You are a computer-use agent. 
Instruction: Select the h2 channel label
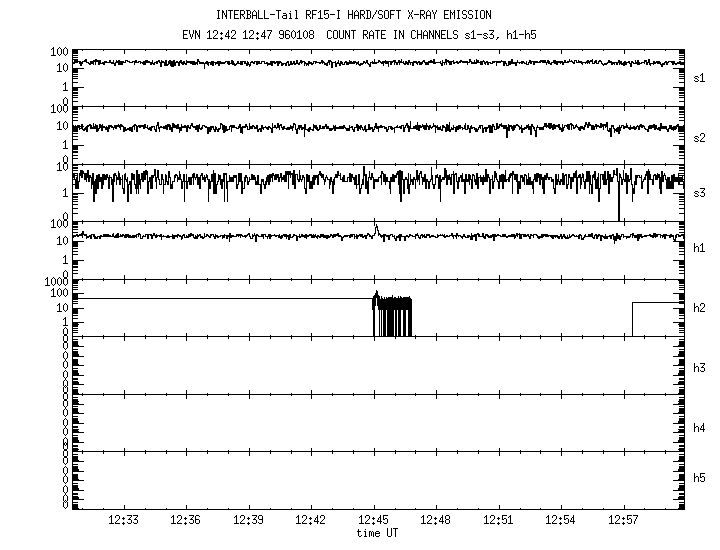click(700, 308)
